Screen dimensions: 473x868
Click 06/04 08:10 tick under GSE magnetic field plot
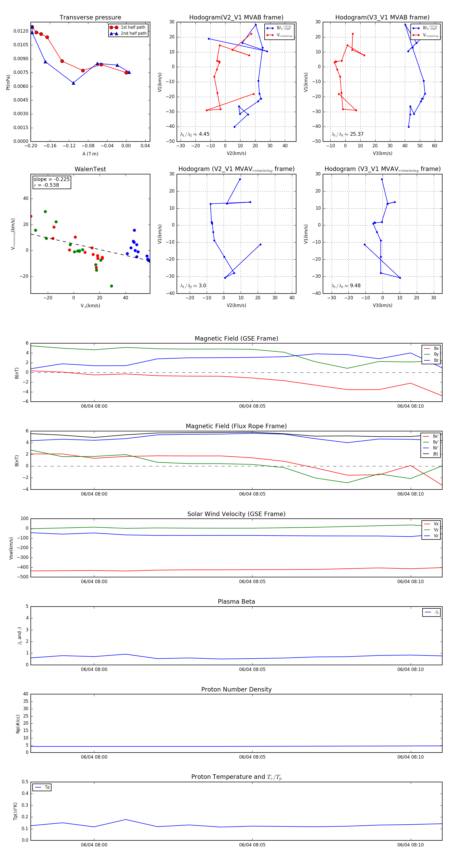(x=410, y=406)
